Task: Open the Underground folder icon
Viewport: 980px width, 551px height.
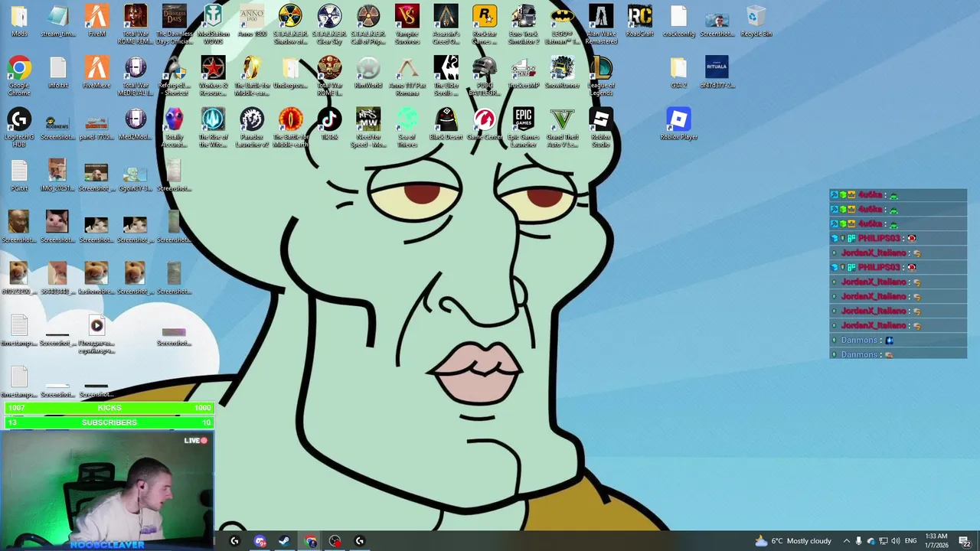Action: tap(290, 73)
